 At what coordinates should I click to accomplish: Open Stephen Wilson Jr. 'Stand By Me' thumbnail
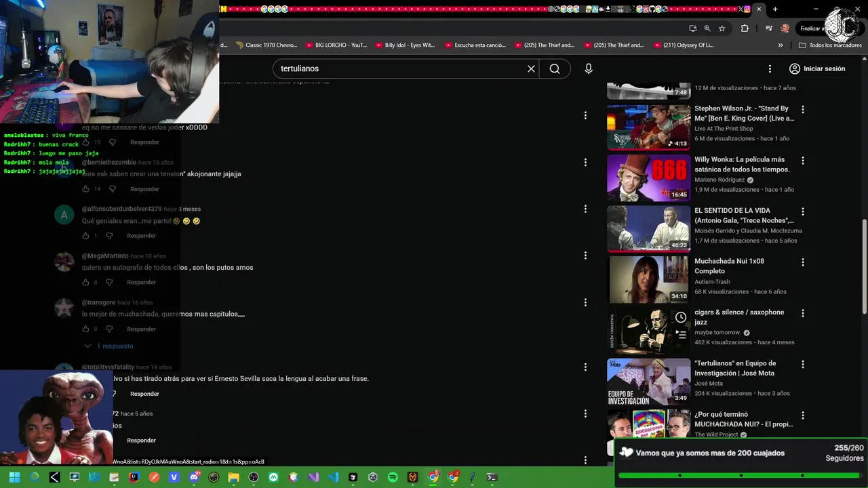coord(648,127)
